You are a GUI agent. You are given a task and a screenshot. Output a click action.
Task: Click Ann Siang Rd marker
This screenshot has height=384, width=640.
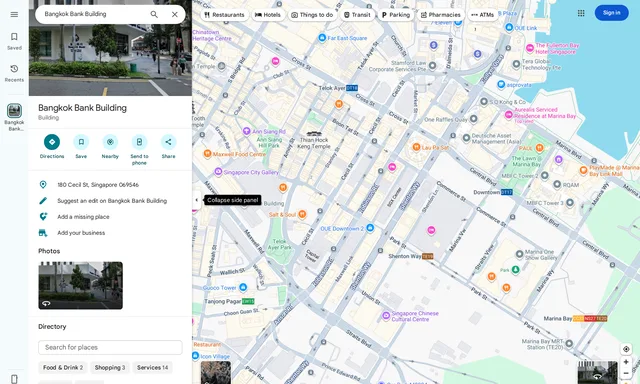246,131
